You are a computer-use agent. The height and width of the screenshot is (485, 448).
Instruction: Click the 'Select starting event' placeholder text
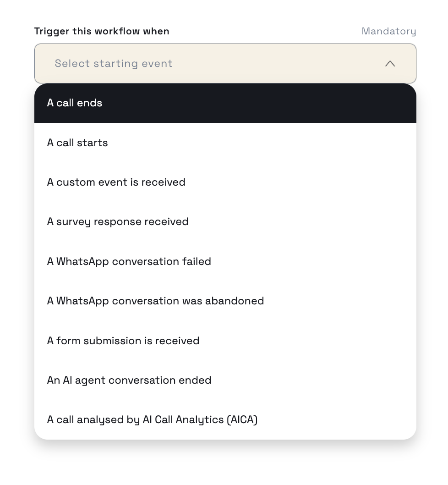tap(114, 63)
